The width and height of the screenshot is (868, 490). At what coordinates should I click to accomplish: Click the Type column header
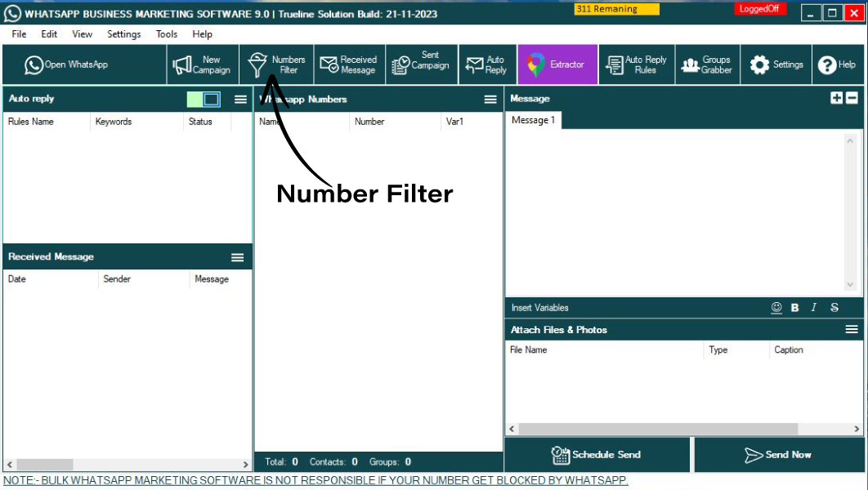pos(736,350)
